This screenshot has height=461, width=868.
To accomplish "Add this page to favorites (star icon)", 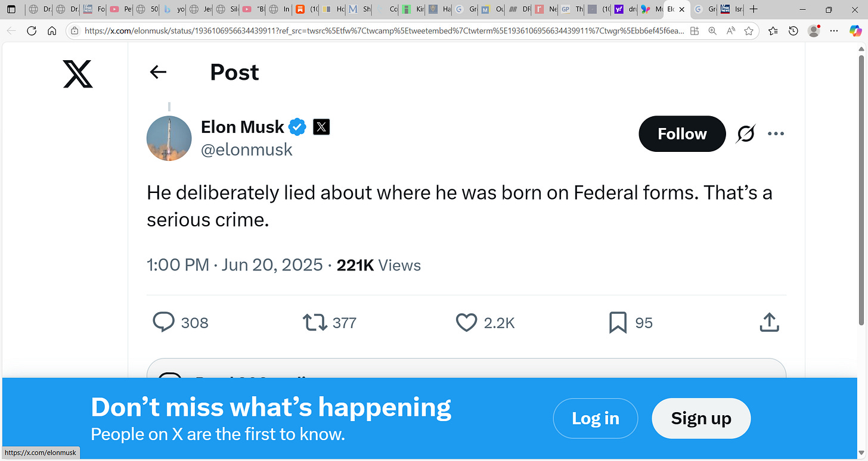I will coord(749,31).
